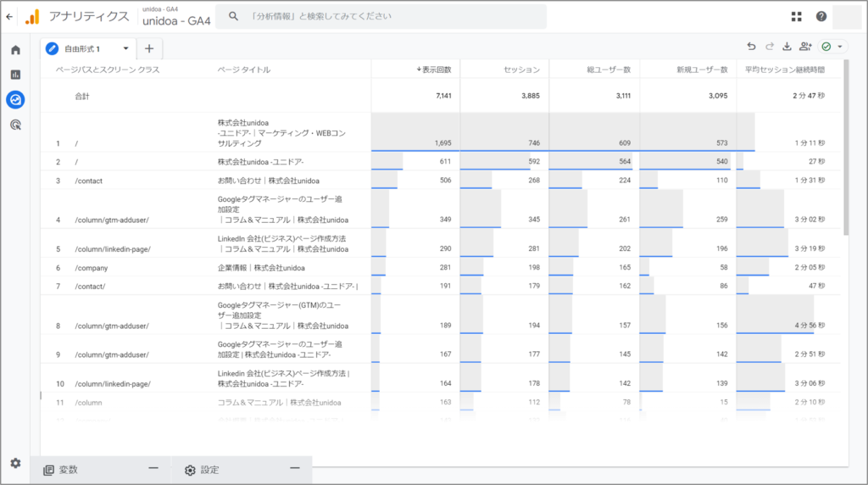Open the 自由形式 1 tab dropdown arrow
The width and height of the screenshot is (868, 485).
pyautogui.click(x=125, y=48)
